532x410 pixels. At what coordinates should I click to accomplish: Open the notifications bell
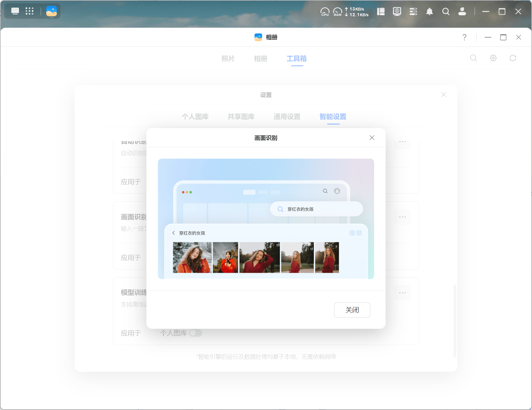tap(429, 12)
